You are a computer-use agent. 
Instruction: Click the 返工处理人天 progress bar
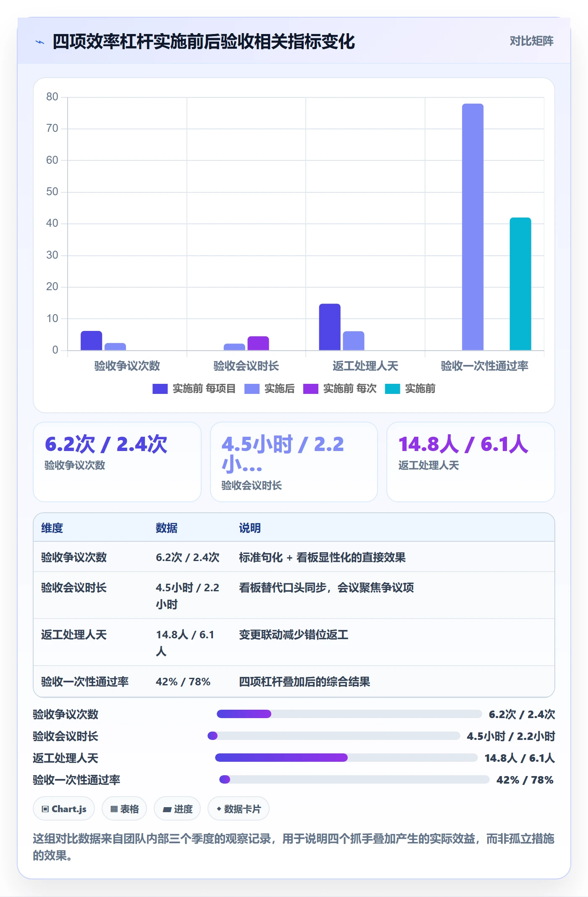[x=346, y=758]
